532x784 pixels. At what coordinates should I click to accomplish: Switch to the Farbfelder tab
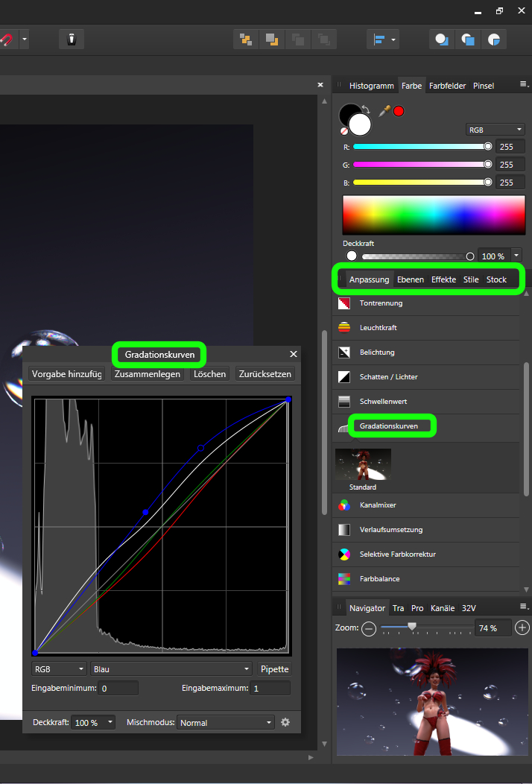pyautogui.click(x=448, y=86)
